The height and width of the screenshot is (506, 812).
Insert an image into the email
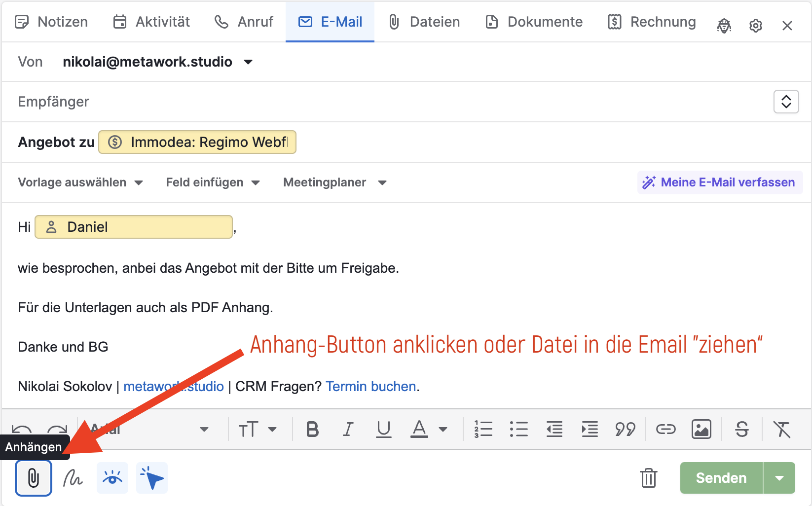tap(701, 429)
